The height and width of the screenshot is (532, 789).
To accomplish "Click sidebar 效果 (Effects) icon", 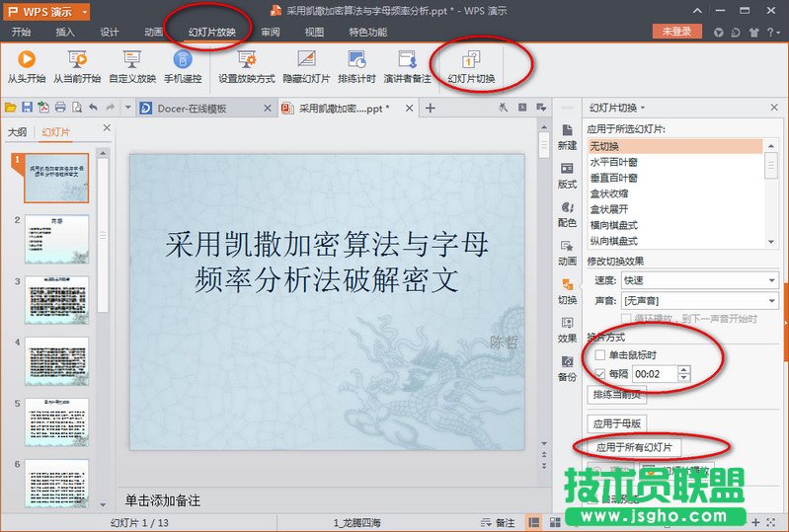I will (x=567, y=323).
